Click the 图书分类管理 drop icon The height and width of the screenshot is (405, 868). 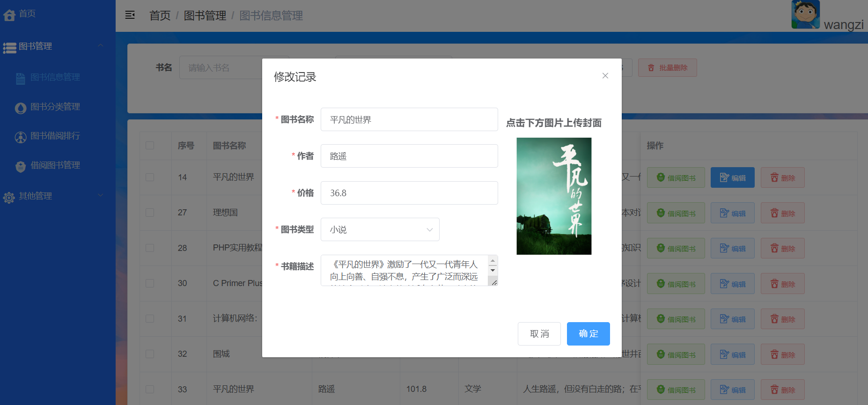point(21,108)
